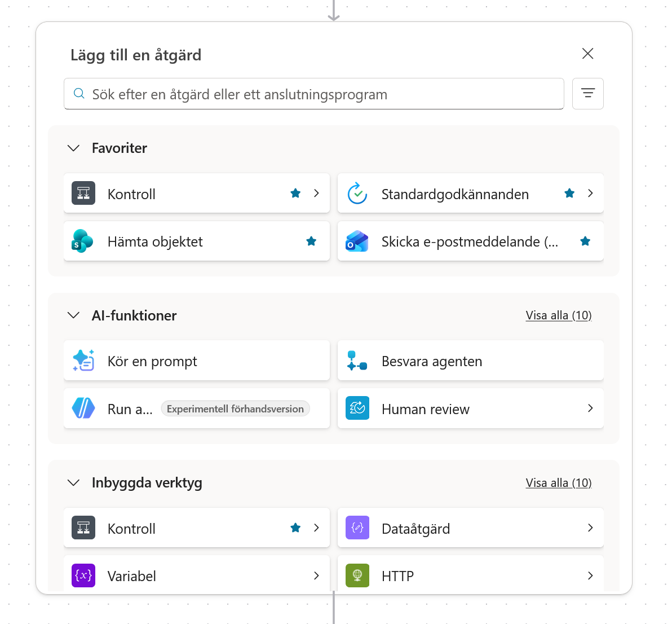Open Visa alla (10) for Inbyggda verktyg
672x624 pixels.
point(559,482)
